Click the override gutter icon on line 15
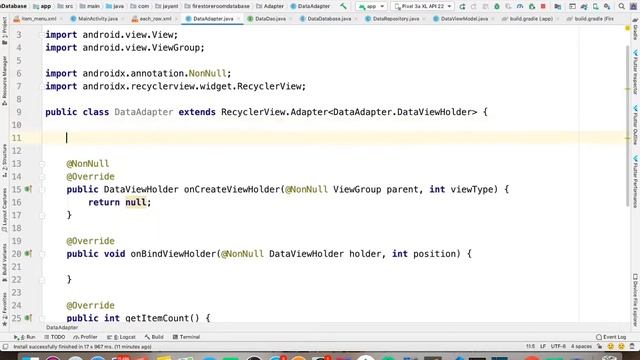 click(28, 189)
